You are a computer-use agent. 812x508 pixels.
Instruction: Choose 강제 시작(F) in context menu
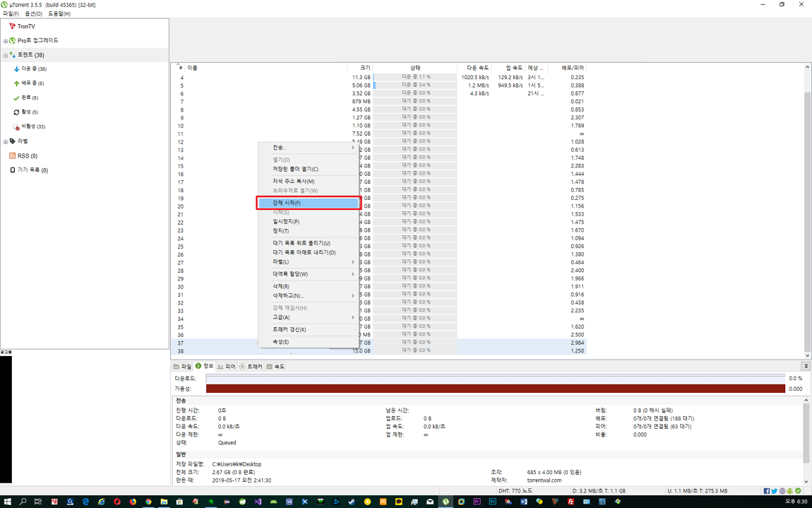pyautogui.click(x=308, y=203)
